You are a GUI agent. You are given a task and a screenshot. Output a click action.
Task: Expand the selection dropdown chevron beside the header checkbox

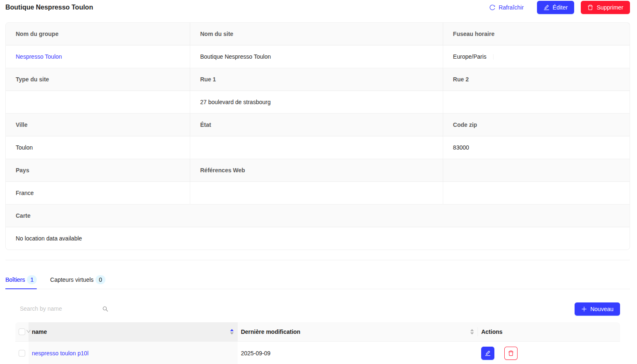pyautogui.click(x=28, y=331)
